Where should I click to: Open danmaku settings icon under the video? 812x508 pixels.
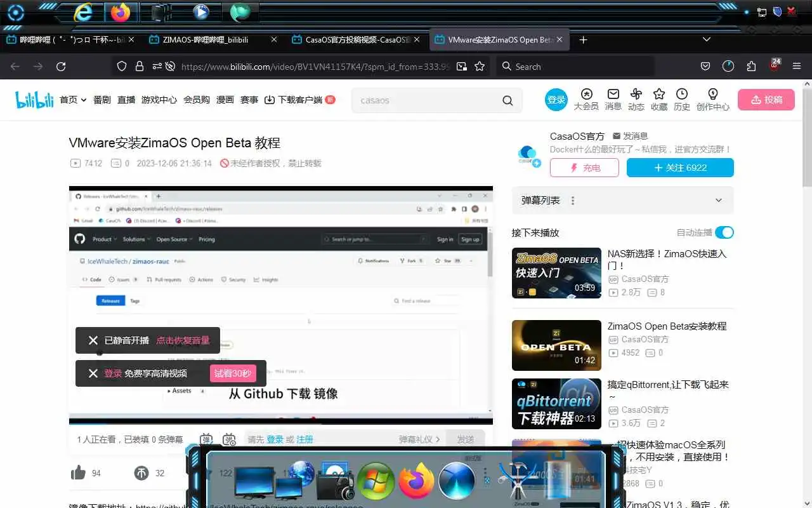pos(229,439)
